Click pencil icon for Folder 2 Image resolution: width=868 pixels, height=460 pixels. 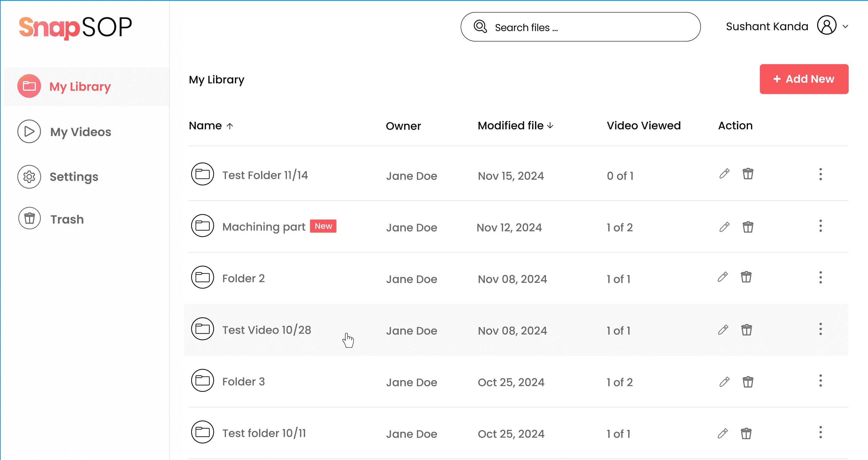[x=722, y=277]
